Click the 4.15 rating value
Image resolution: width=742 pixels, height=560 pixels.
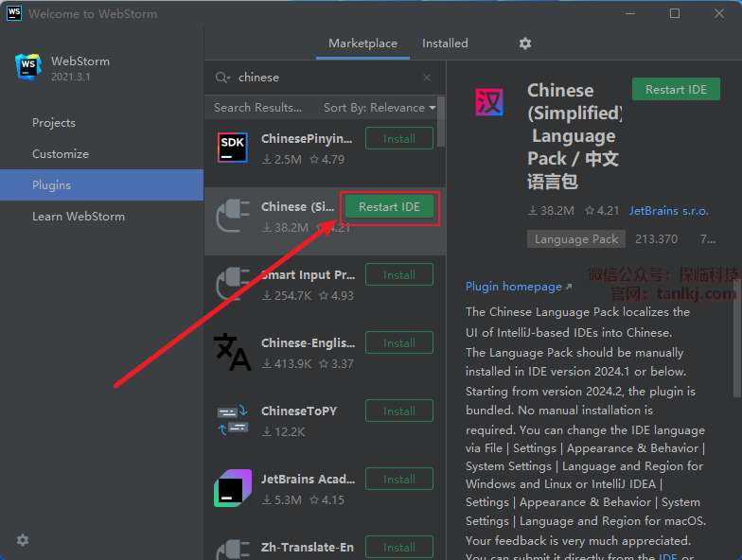[327, 499]
